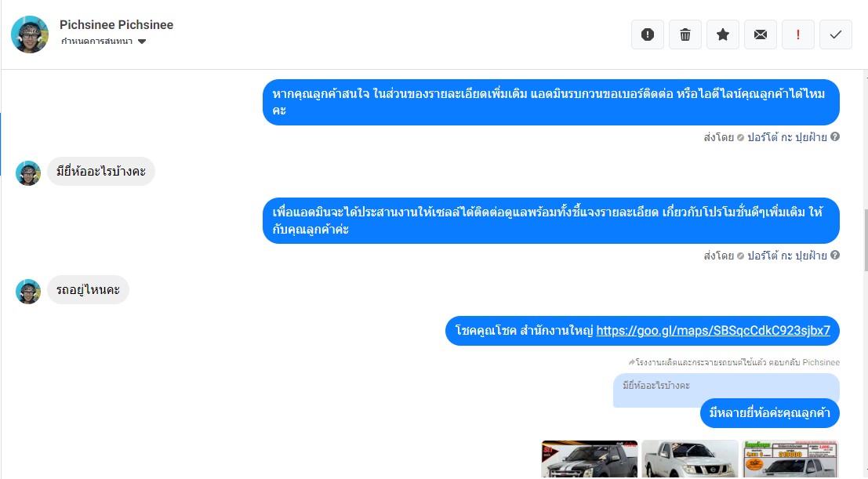This screenshot has width=868, height=479.
Task: Open the white pickup truck thumbnail
Action: (x=690, y=459)
